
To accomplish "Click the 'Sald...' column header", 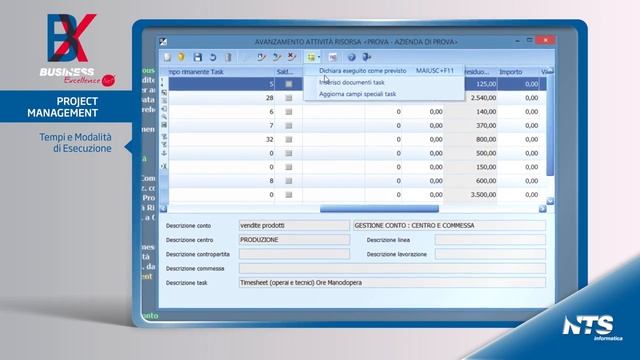I will point(289,72).
